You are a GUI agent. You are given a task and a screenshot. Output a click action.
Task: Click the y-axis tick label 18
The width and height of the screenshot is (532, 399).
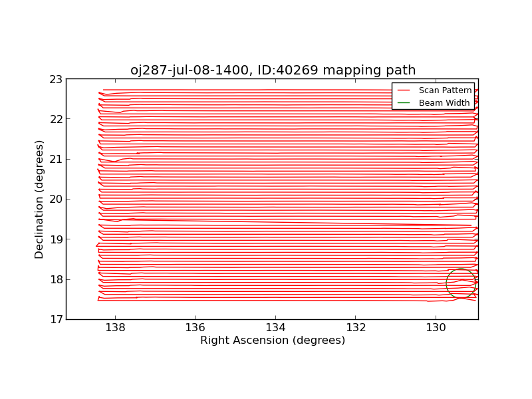pyautogui.click(x=57, y=279)
